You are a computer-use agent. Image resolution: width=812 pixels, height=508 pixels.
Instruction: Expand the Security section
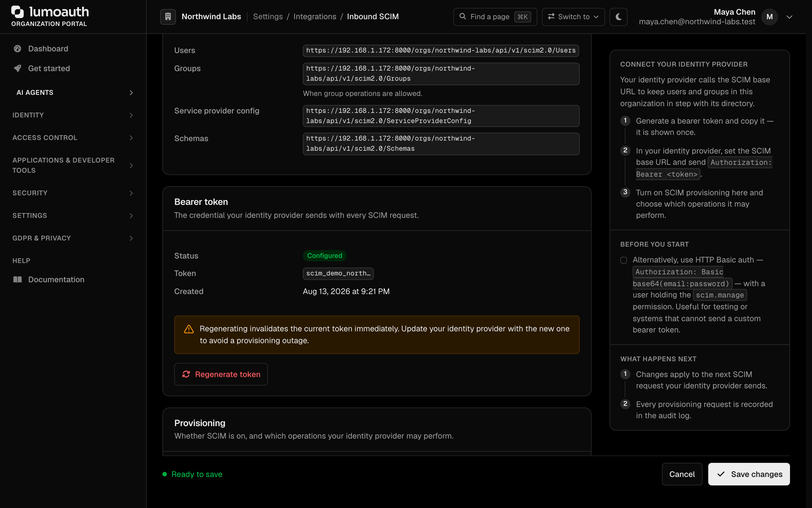(73, 193)
